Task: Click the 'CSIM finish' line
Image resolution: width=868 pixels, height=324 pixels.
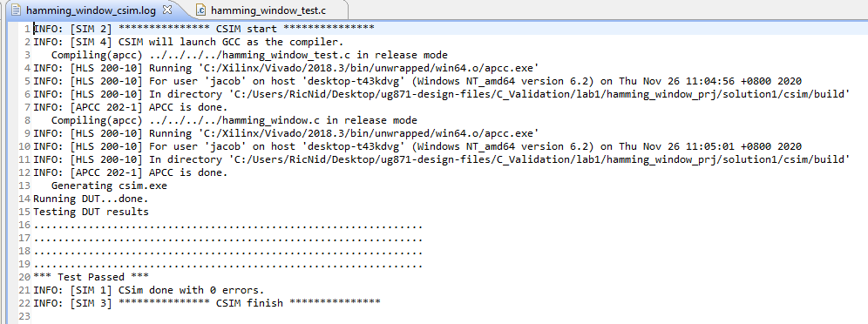Action: (207, 303)
